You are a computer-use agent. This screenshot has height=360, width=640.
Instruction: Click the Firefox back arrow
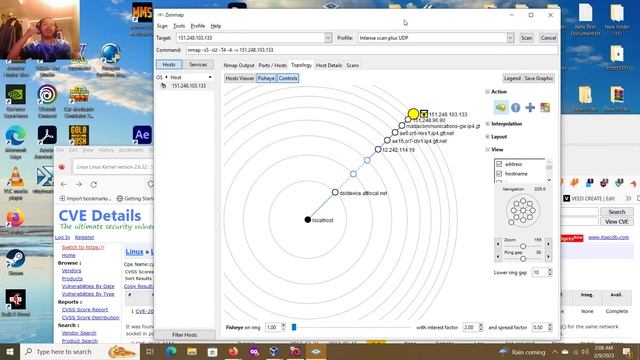(64, 184)
